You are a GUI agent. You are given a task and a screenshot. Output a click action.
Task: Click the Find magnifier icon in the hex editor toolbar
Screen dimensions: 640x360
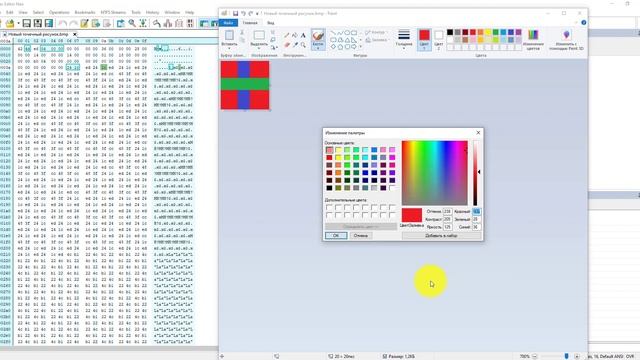coord(132,23)
